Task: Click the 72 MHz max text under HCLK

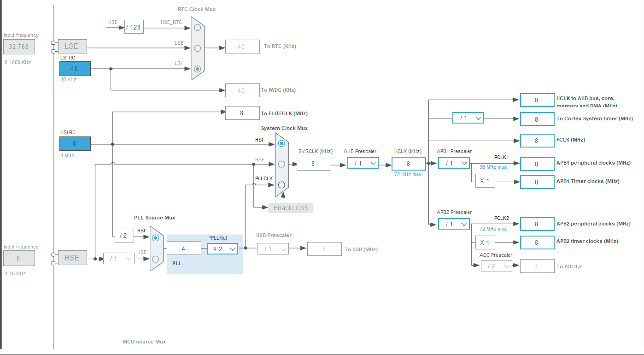Action: (x=408, y=174)
